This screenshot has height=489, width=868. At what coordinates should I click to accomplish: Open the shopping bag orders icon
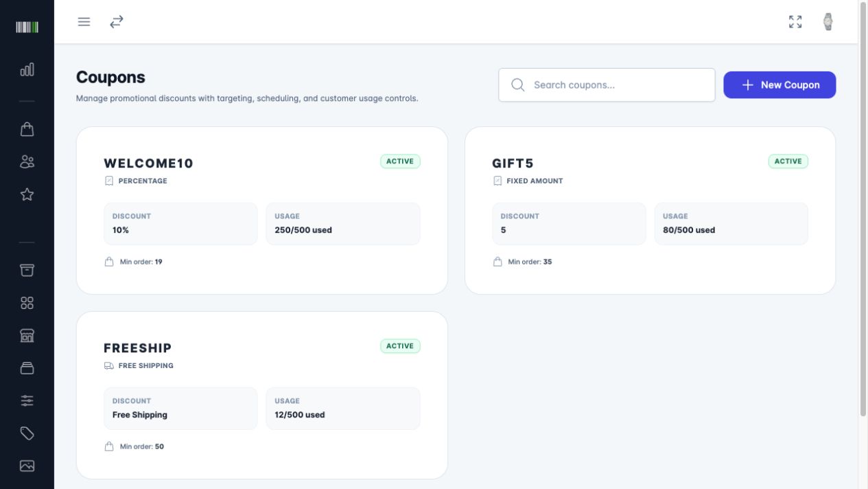tap(27, 129)
